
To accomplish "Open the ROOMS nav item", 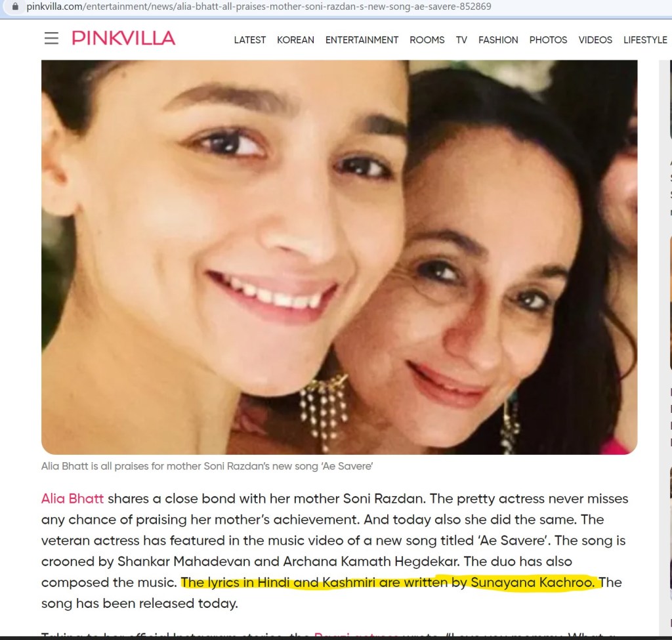I will (x=427, y=40).
